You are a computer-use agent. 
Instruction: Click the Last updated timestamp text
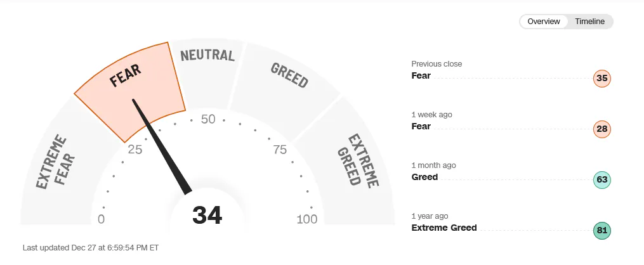[90, 248]
